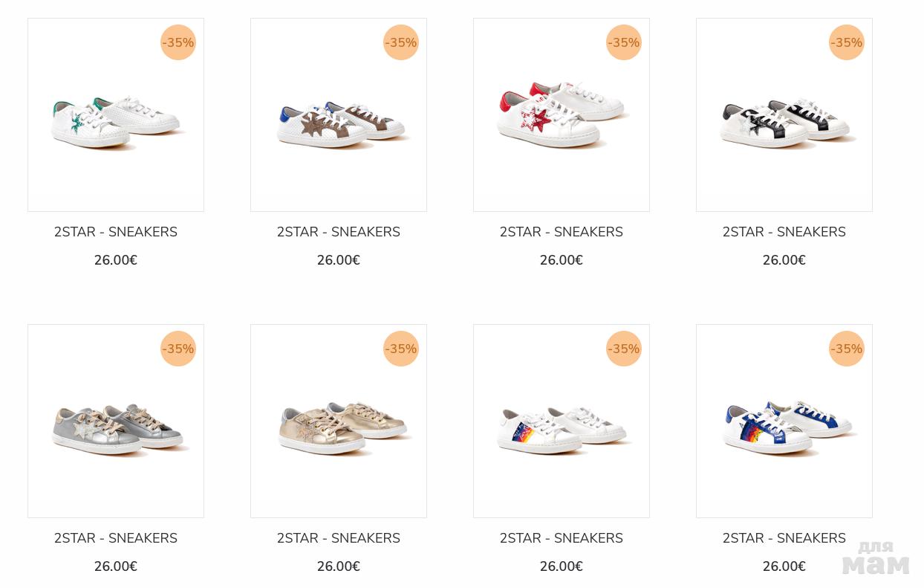
Task: Click the title under red star sneakers
Action: pyautogui.click(x=562, y=232)
